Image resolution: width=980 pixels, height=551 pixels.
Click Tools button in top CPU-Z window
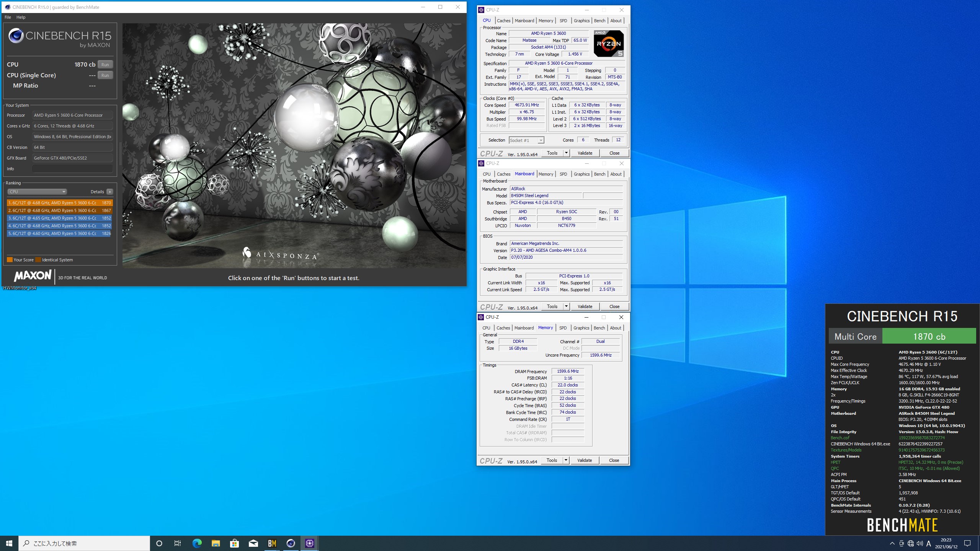[552, 153]
